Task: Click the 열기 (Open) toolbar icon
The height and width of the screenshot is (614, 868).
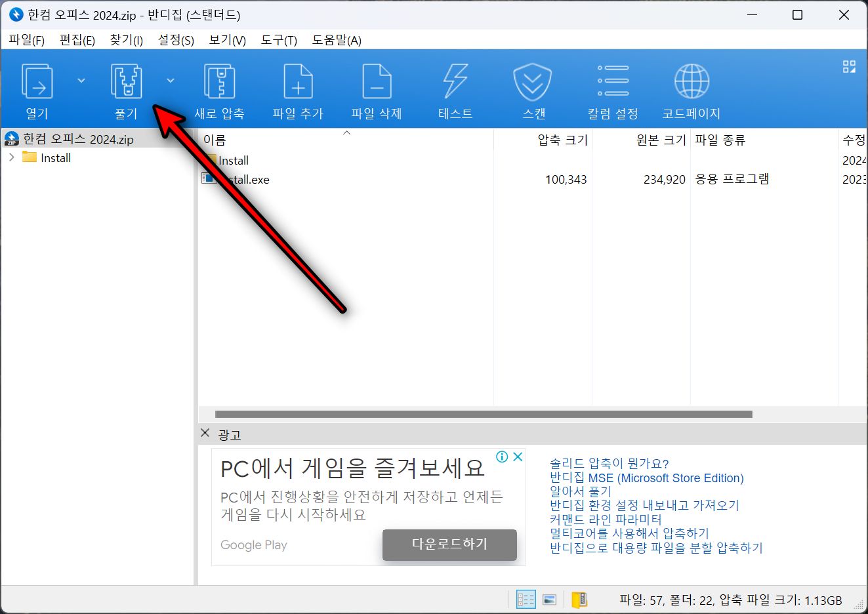Action: coord(37,81)
